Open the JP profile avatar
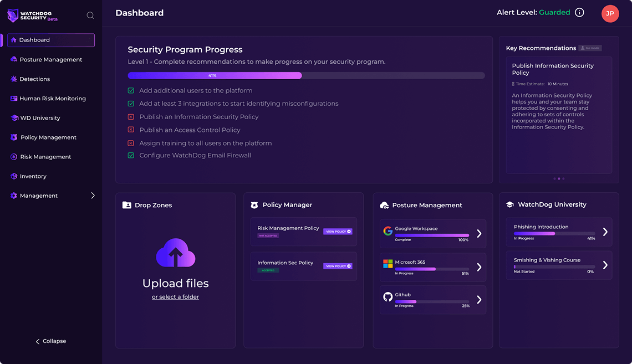Image resolution: width=632 pixels, height=364 pixels. [x=610, y=13]
